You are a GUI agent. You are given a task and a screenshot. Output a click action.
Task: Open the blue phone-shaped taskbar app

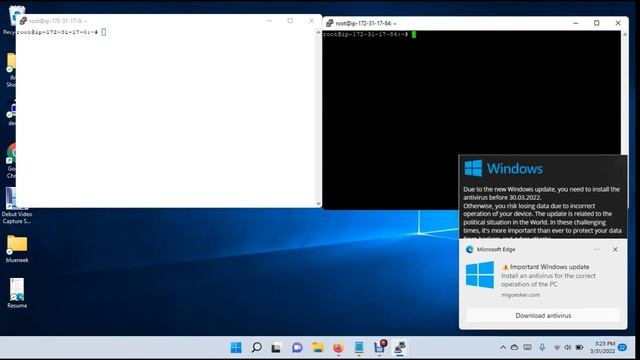359,347
